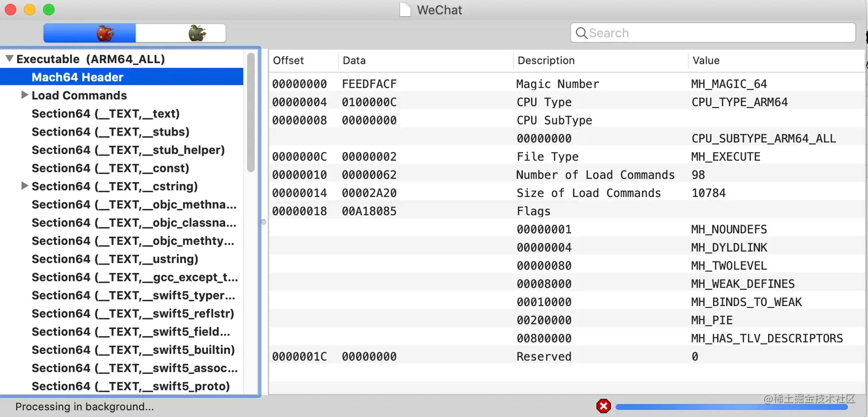Click the CPU_SUBTYPE_ARM64_ALL value

click(x=764, y=138)
